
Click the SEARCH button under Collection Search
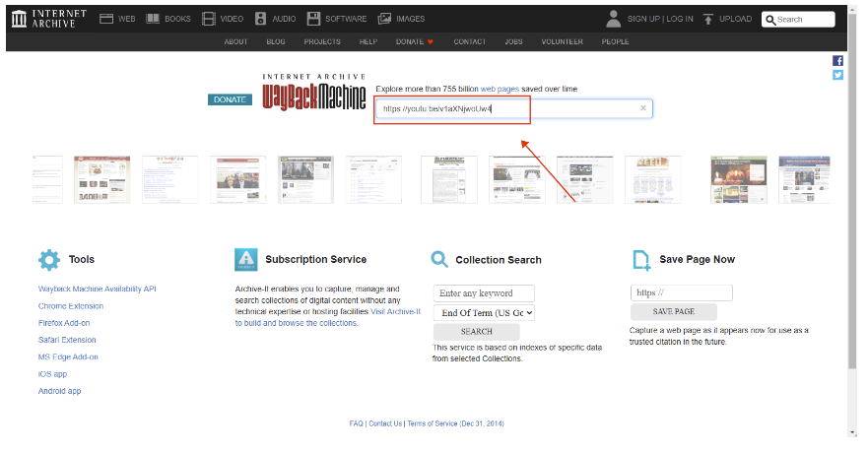tap(476, 332)
